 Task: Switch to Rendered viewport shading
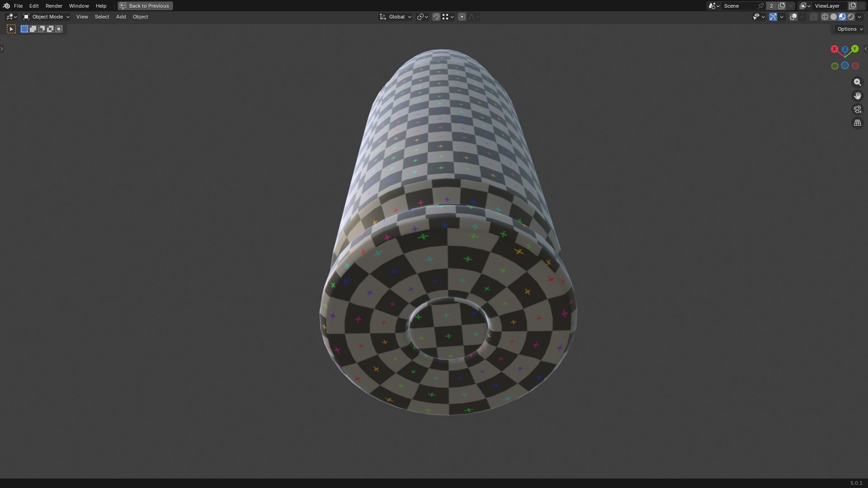(851, 17)
